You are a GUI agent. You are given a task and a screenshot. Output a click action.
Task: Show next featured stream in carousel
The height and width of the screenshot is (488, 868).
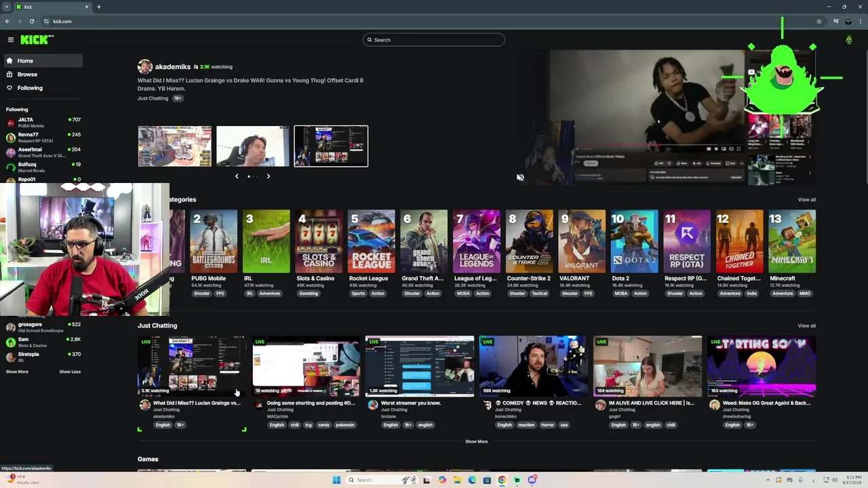[x=268, y=176]
